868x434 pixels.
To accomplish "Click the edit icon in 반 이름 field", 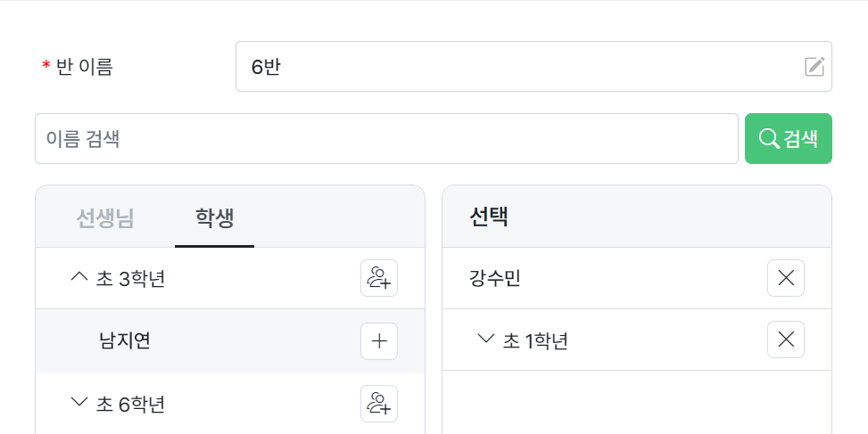I will [814, 67].
